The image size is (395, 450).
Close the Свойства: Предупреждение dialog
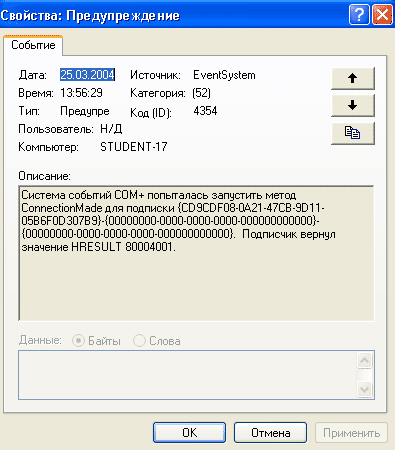click(x=382, y=15)
